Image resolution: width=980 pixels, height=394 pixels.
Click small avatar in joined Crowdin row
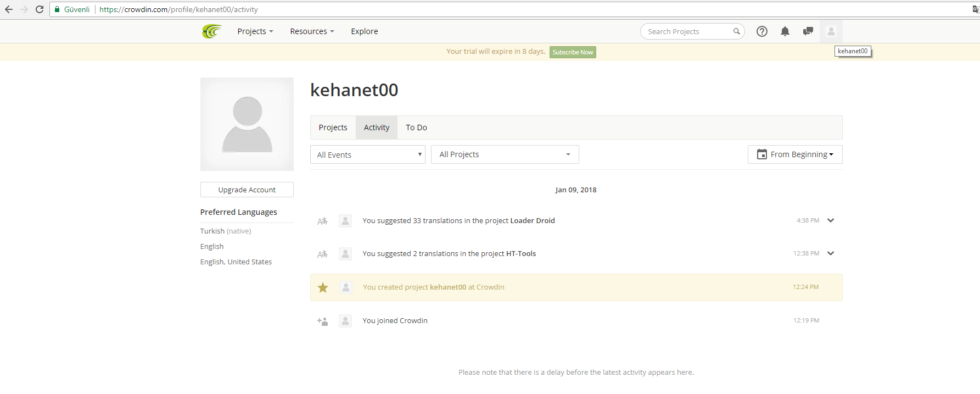tap(345, 321)
